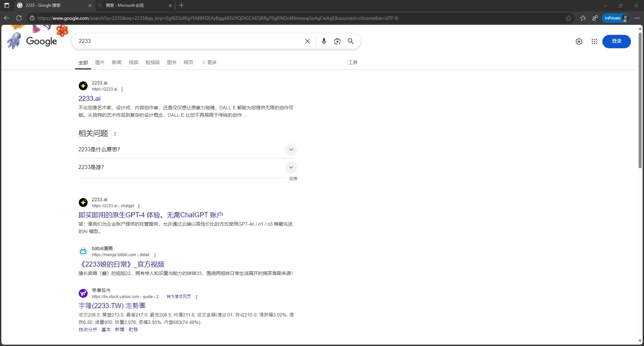Open Google apps grid icon
Image resolution: width=644 pixels, height=346 pixels.
click(x=594, y=42)
